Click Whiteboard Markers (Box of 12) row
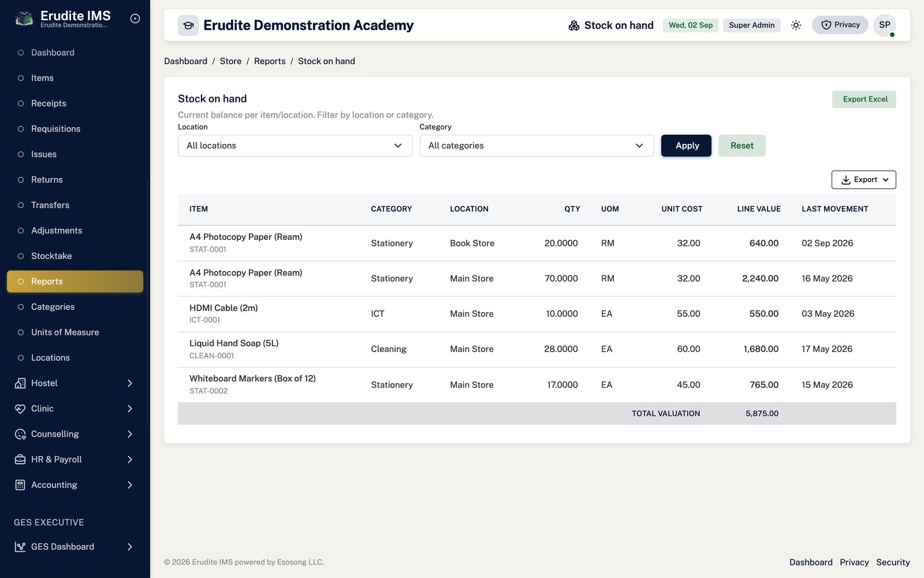 [537, 385]
